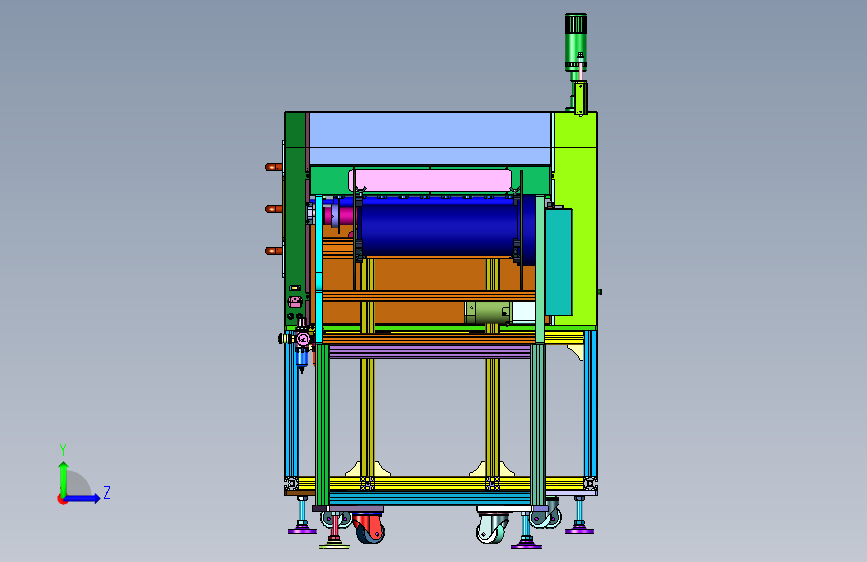Select the green motor atop the machine
This screenshot has height=562, width=867.
pyautogui.click(x=576, y=42)
